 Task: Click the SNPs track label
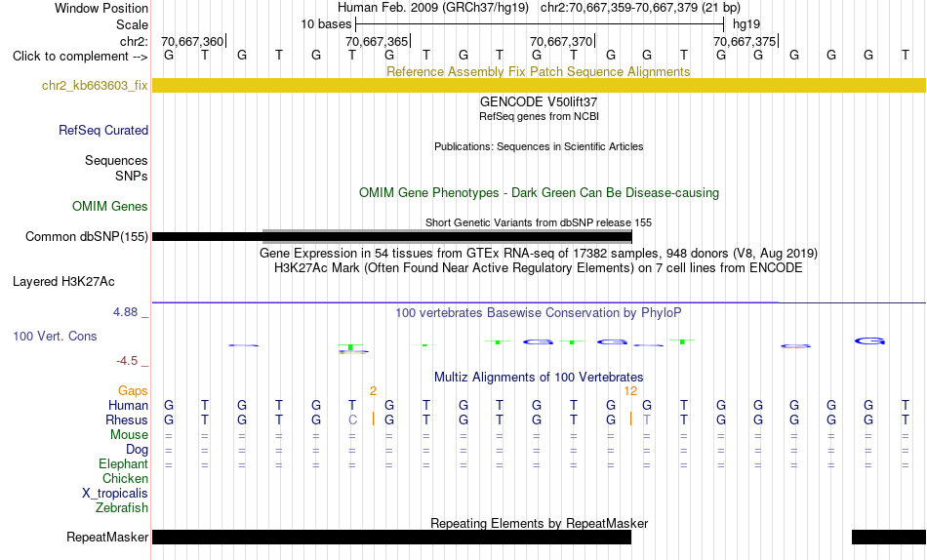coord(132,176)
